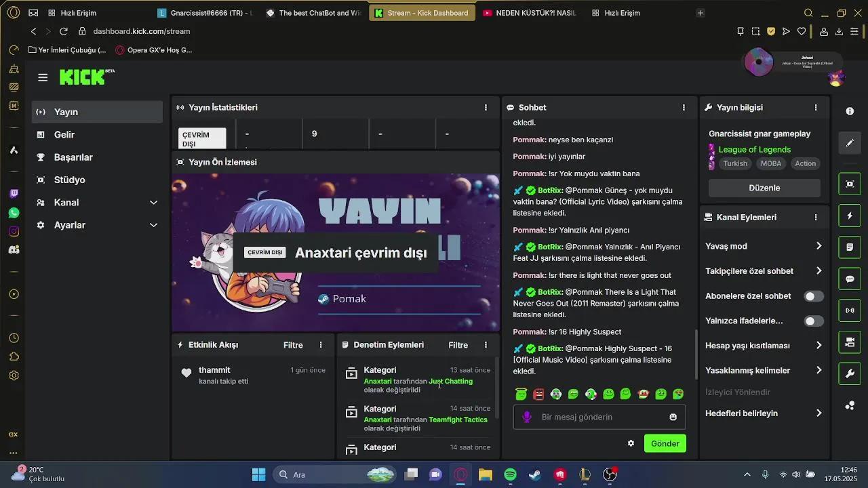Open WhatsApp in the Opera sidebar

(14, 213)
